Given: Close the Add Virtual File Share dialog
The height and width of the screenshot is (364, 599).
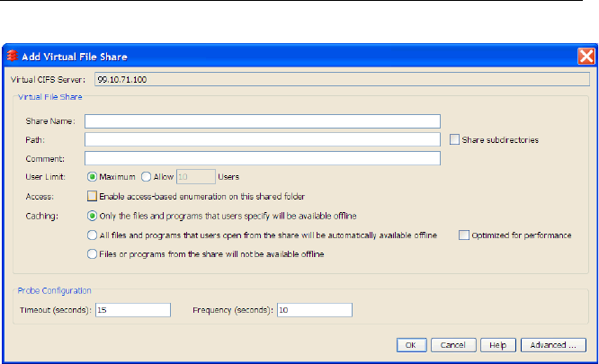Looking at the screenshot, I should (x=586, y=55).
